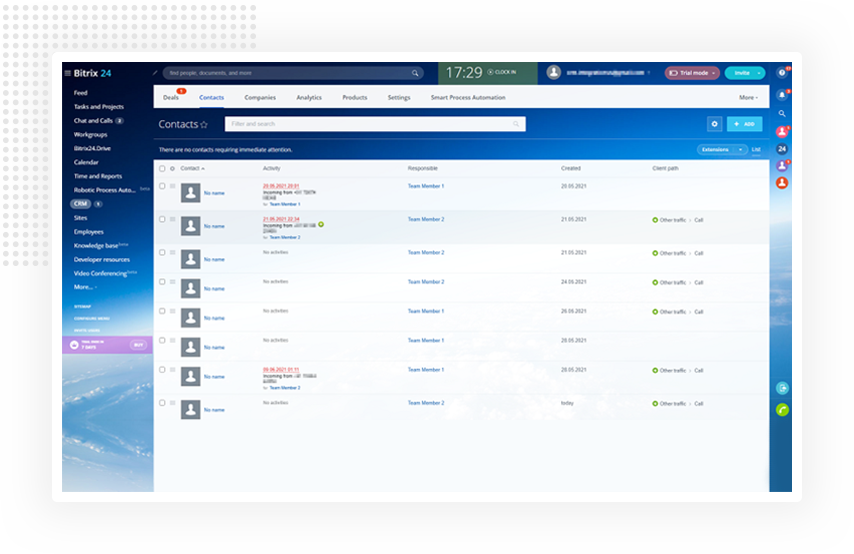Toggle the select-all contacts checkbox
854x554 pixels.
[162, 168]
